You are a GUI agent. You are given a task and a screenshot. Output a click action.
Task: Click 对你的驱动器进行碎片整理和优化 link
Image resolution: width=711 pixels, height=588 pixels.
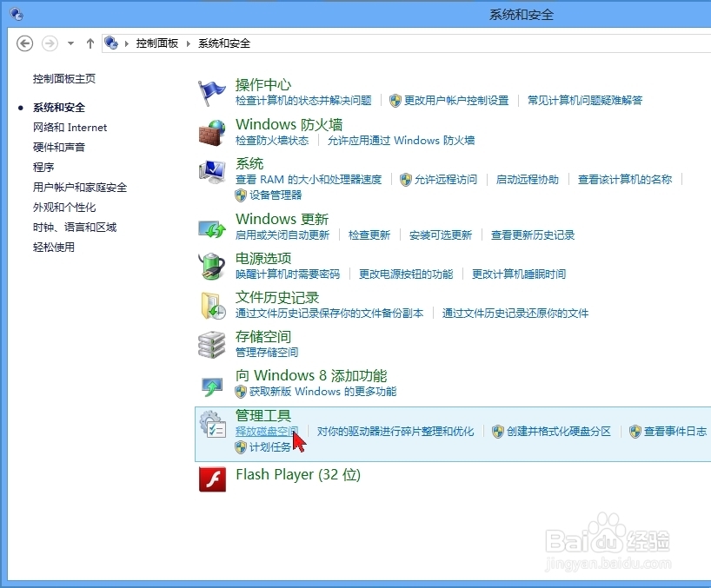point(395,432)
